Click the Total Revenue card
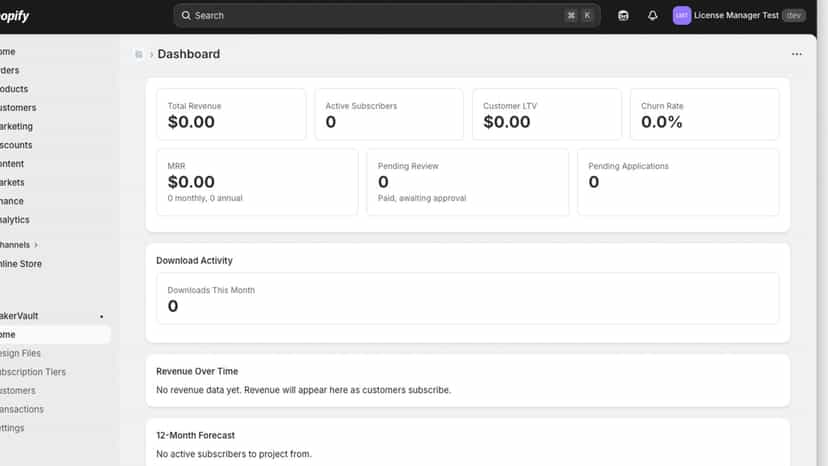The height and width of the screenshot is (466, 828). pos(231,114)
